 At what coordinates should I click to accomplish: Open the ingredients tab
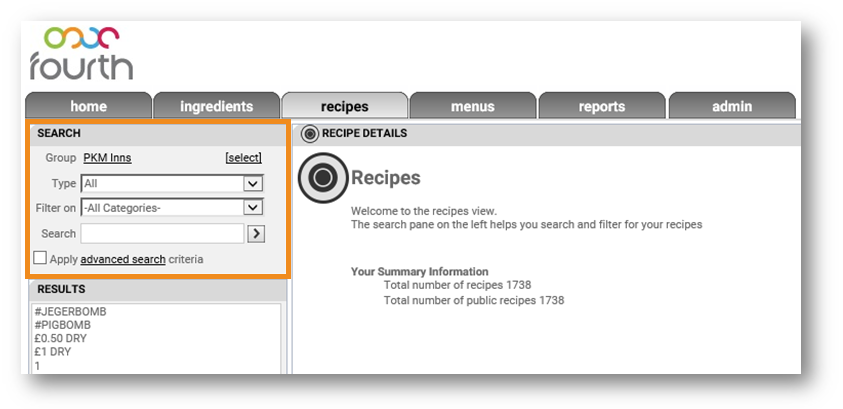[216, 106]
